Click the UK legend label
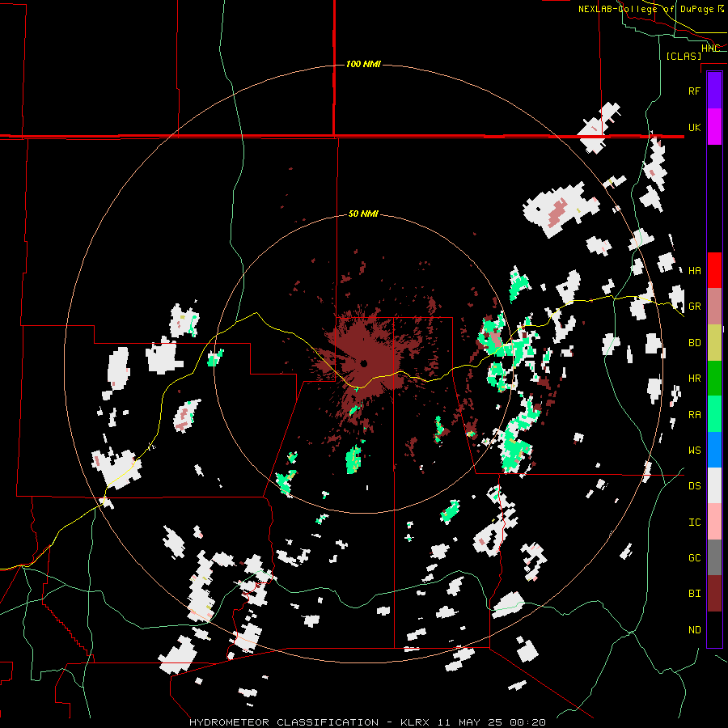 pos(694,127)
